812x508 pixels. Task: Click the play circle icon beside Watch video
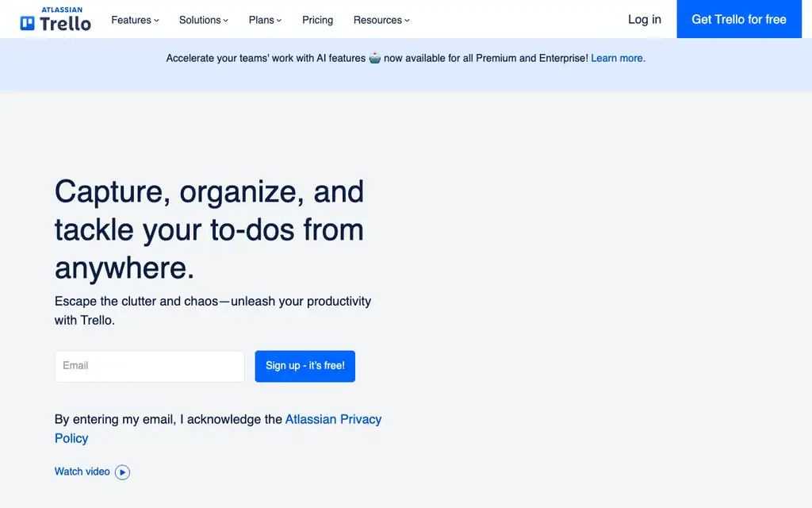(122, 472)
